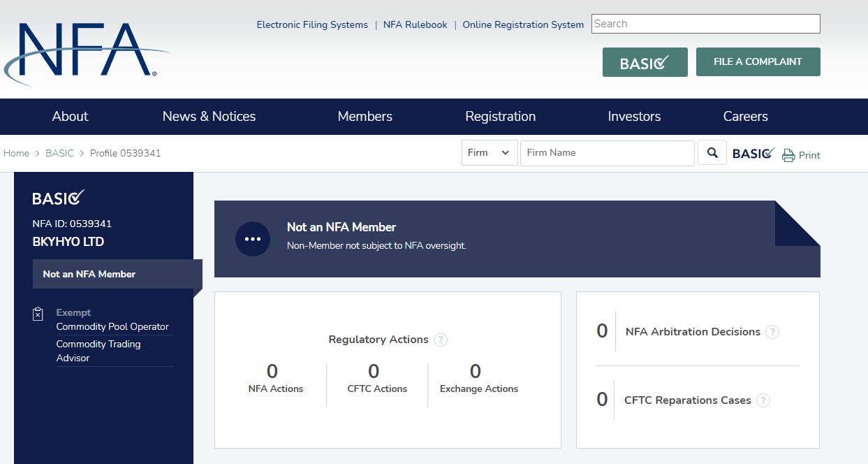The height and width of the screenshot is (464, 868).
Task: Open the Firm search type dropdown
Action: [490, 153]
